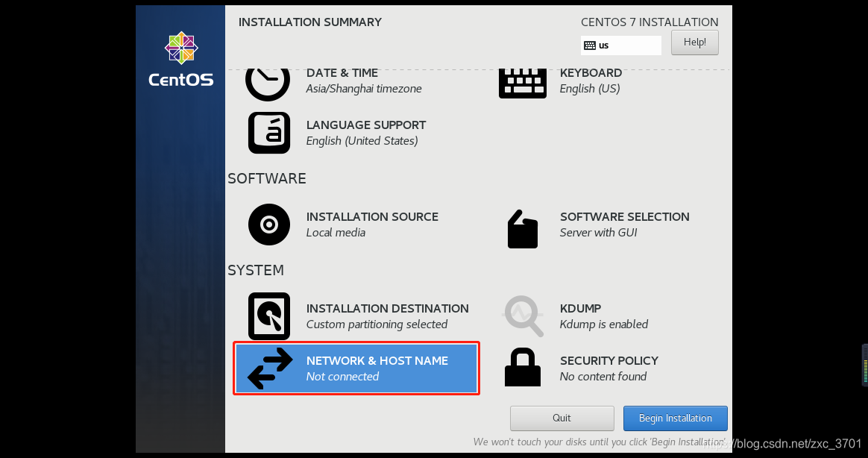Open the Kdump magnifier icon
Image resolution: width=868 pixels, height=458 pixels.
(523, 316)
